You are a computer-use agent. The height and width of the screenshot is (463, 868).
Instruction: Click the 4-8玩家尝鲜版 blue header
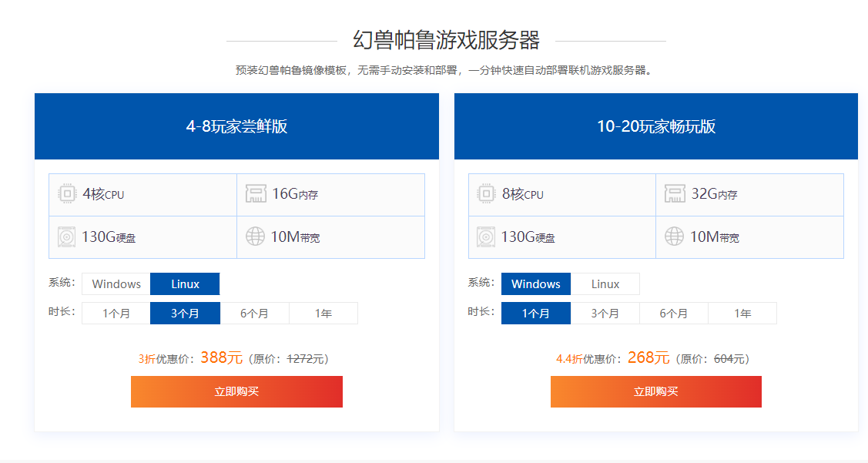[x=236, y=126]
